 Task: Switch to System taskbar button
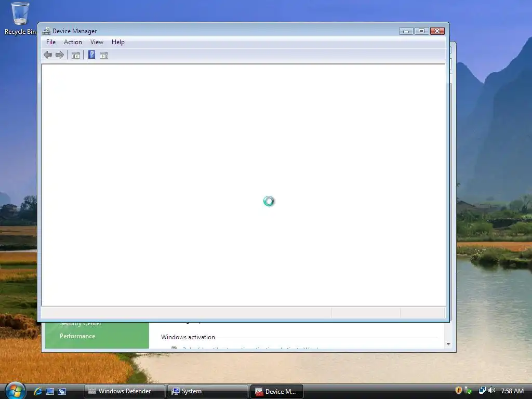208,391
